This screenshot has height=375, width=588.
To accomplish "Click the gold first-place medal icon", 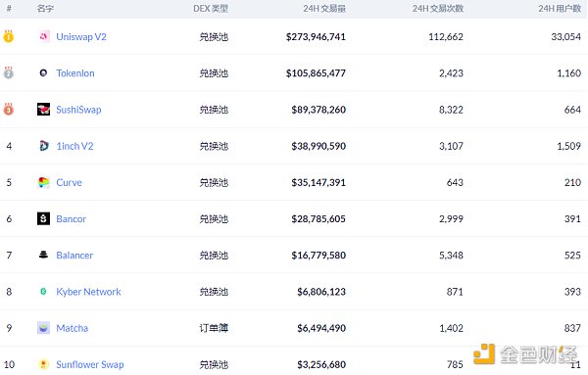I will (x=9, y=36).
